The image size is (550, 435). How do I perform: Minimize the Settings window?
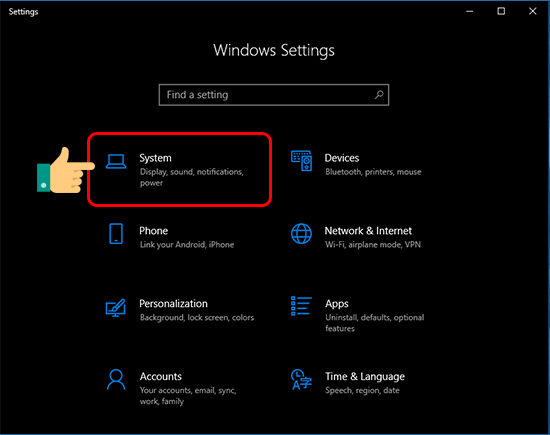(470, 11)
